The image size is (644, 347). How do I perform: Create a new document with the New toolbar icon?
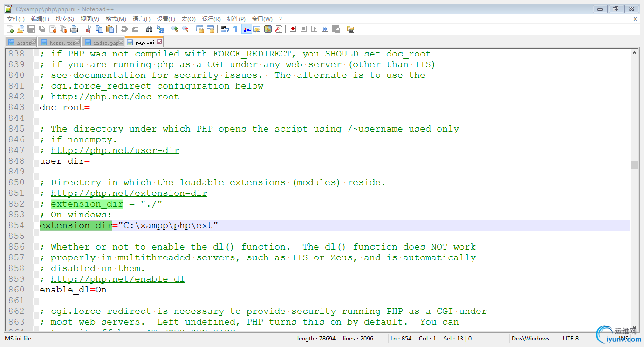(10, 29)
